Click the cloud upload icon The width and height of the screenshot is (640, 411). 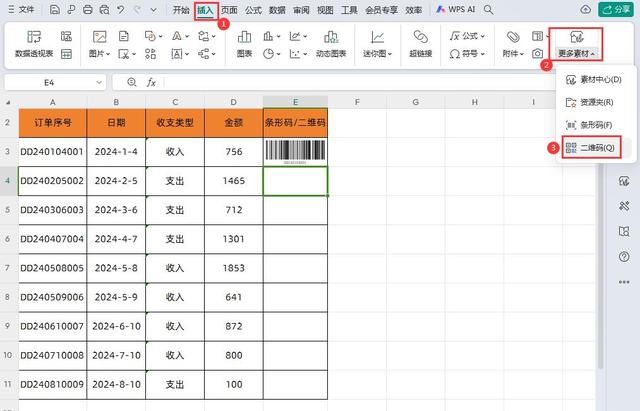click(586, 9)
